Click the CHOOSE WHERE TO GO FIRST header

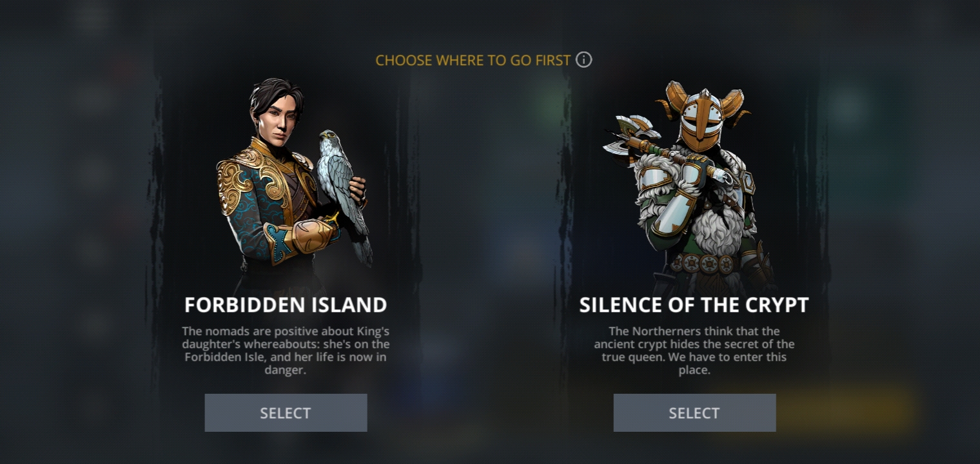(473, 61)
